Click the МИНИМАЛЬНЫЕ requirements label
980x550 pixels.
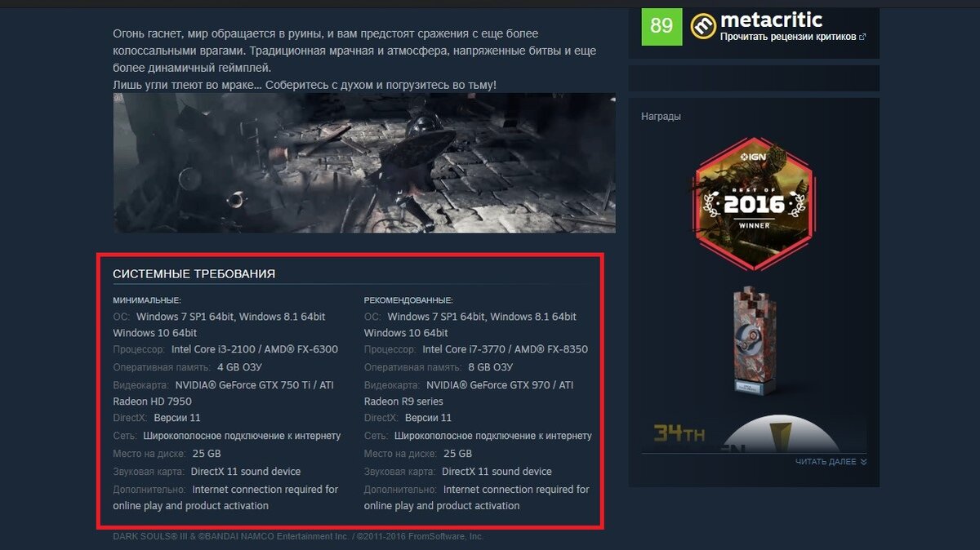(x=147, y=300)
